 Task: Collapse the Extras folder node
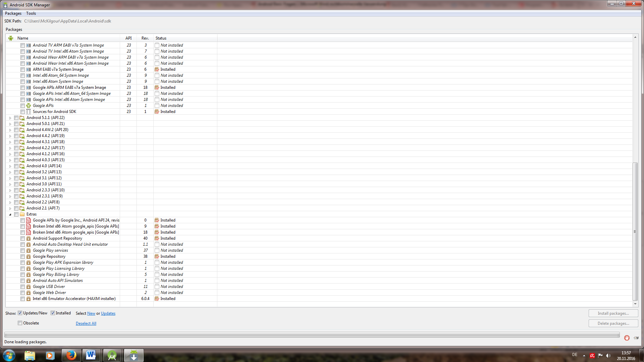[10, 214]
